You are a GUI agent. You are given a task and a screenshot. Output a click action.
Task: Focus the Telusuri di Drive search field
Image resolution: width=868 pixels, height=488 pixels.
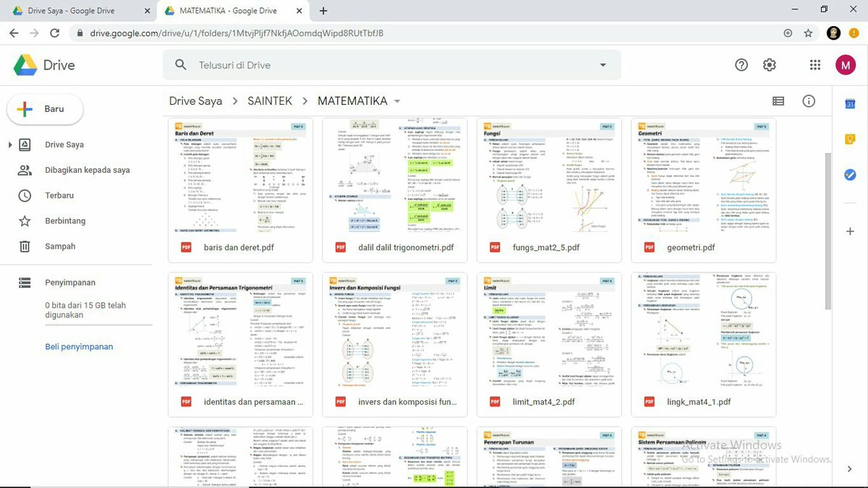pos(391,65)
